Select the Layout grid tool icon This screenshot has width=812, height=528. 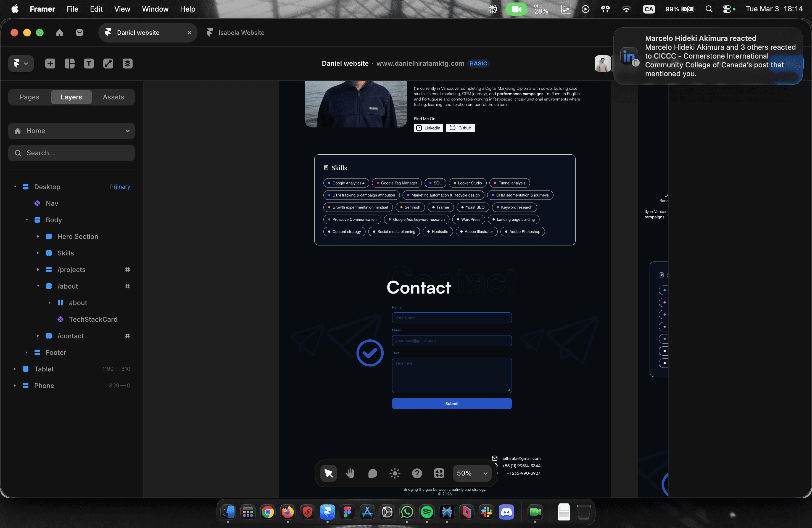70,64
